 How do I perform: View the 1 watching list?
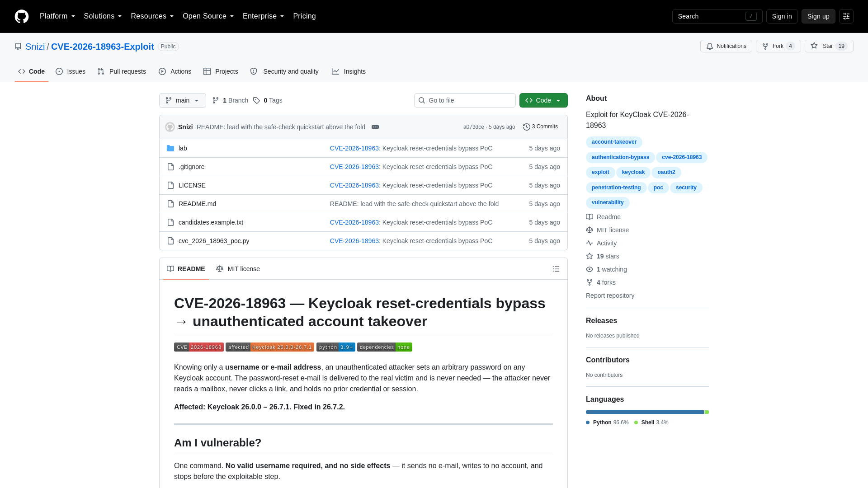[x=606, y=269]
